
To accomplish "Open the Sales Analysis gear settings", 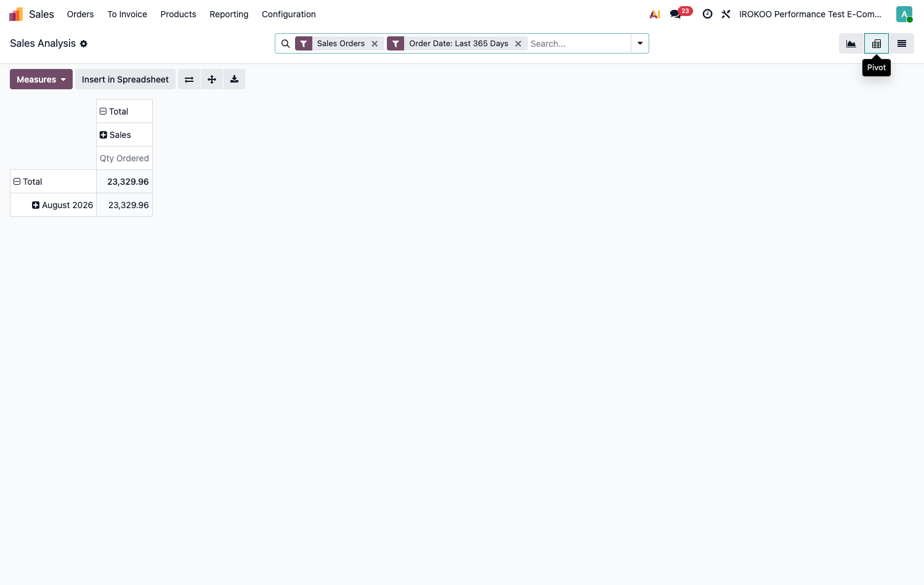I will coord(84,44).
